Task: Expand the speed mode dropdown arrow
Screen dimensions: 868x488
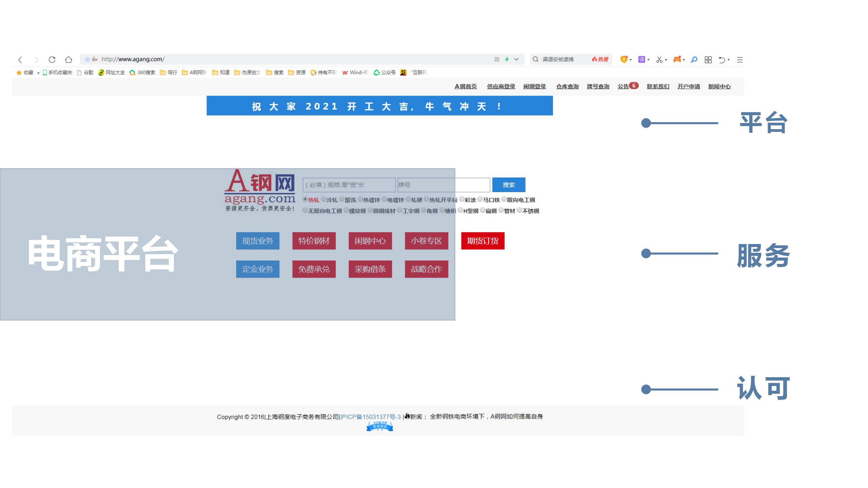Action: [516, 59]
